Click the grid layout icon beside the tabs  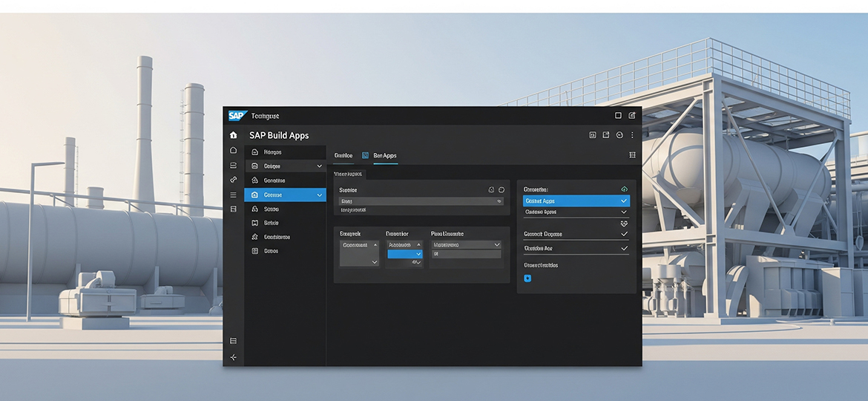click(632, 155)
